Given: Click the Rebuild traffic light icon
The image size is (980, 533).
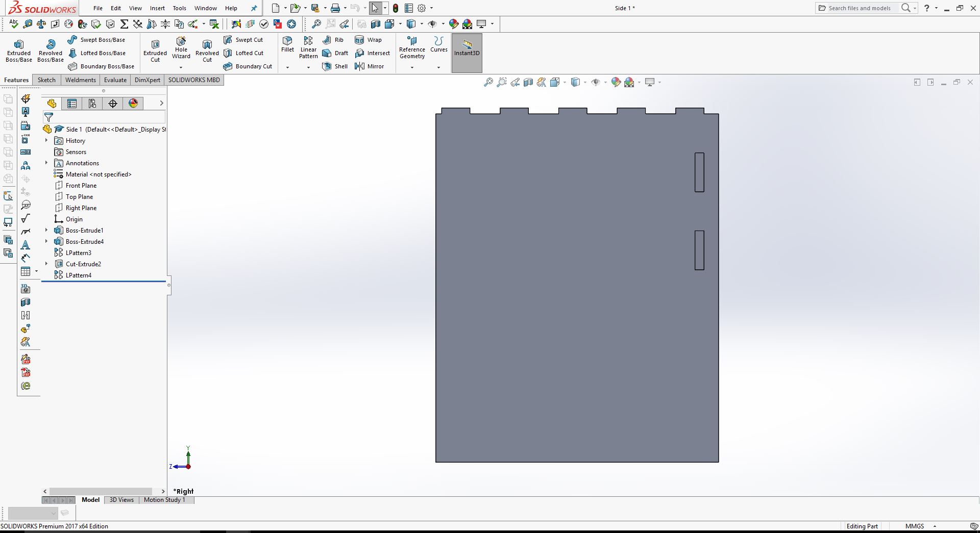Looking at the screenshot, I should coord(396,8).
